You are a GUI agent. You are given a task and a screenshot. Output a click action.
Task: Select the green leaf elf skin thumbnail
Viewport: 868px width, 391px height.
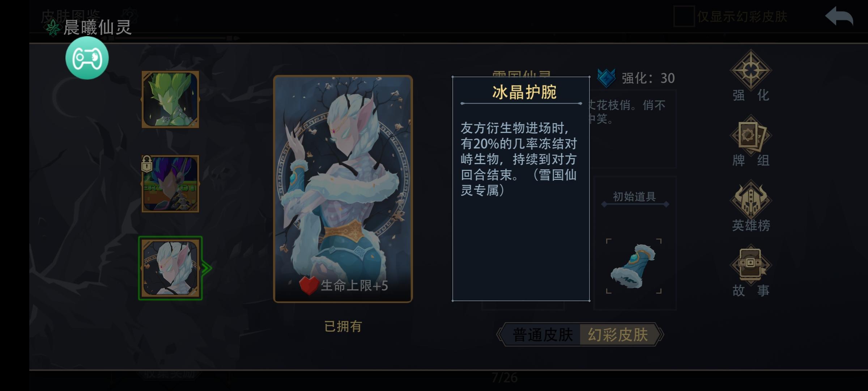[x=170, y=100]
